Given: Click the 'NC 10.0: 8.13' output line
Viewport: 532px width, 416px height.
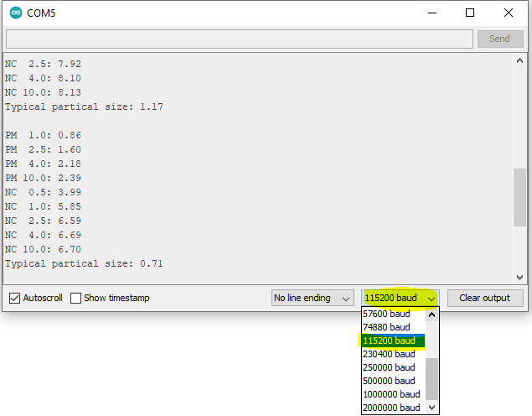Looking at the screenshot, I should (43, 92).
